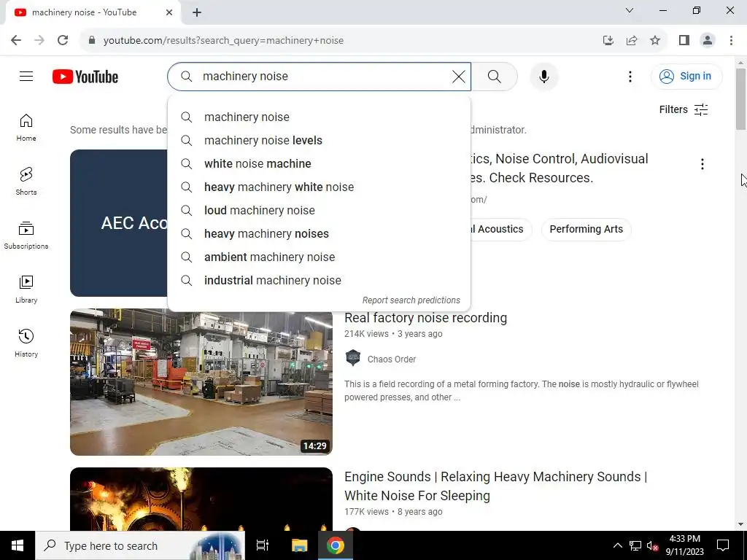Select the first suggestion "machinery noise"
The image size is (747, 560).
[x=319, y=117]
